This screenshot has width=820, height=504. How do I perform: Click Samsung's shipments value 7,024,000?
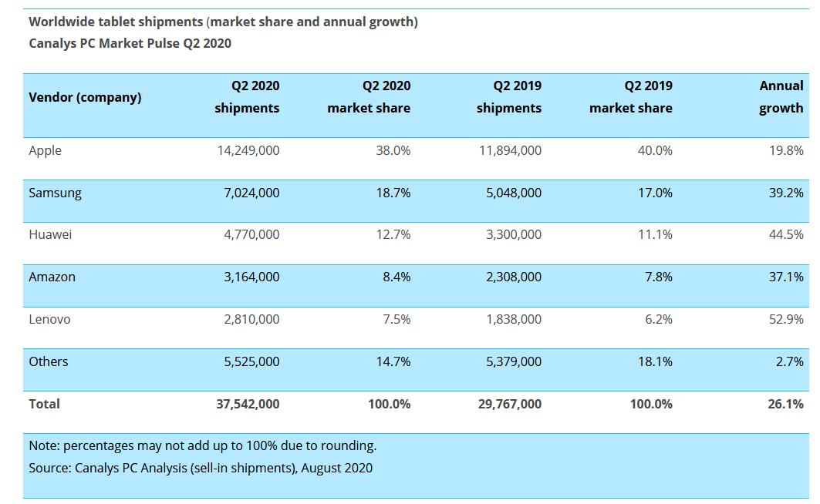pos(251,193)
